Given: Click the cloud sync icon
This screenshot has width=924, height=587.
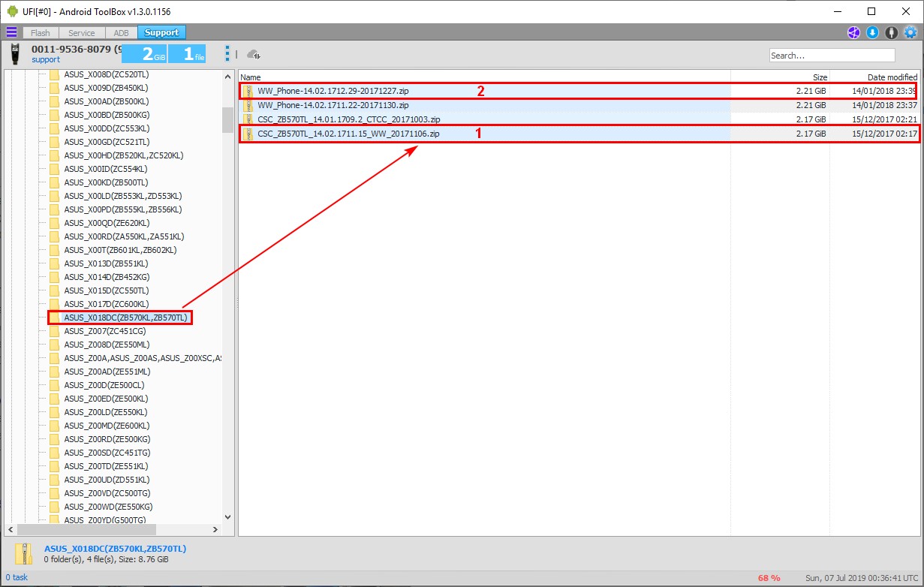Looking at the screenshot, I should pyautogui.click(x=254, y=54).
